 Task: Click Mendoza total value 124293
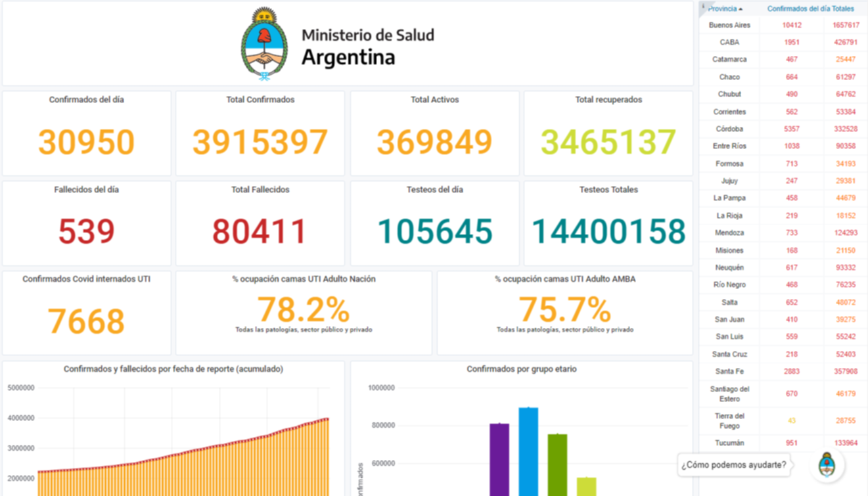(846, 233)
